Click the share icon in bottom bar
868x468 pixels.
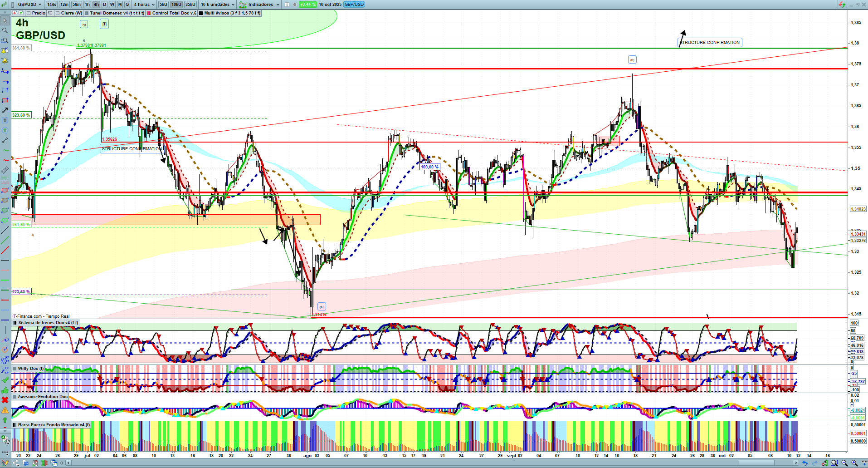click(16, 463)
